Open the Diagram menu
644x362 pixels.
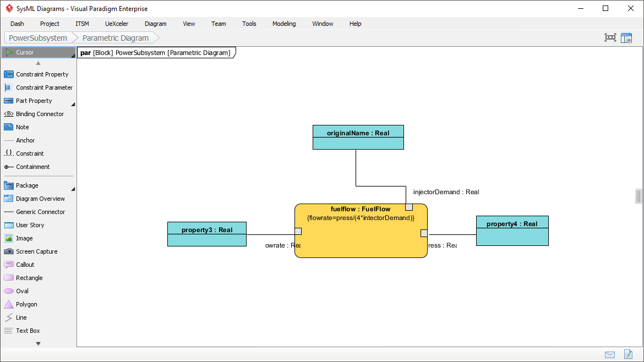point(155,24)
